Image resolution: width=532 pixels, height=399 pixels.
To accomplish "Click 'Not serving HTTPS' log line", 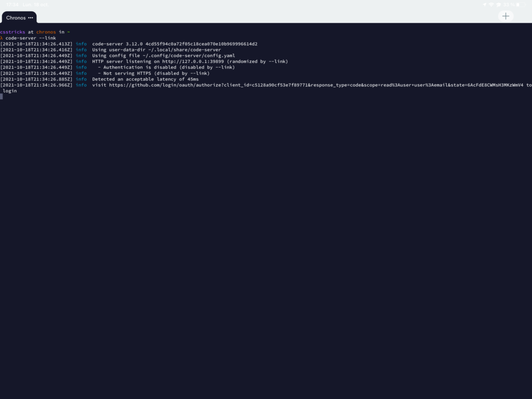I will coord(154,73).
